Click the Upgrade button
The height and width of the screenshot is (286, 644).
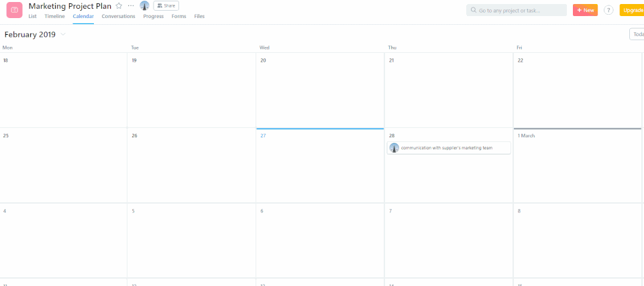[x=632, y=10]
